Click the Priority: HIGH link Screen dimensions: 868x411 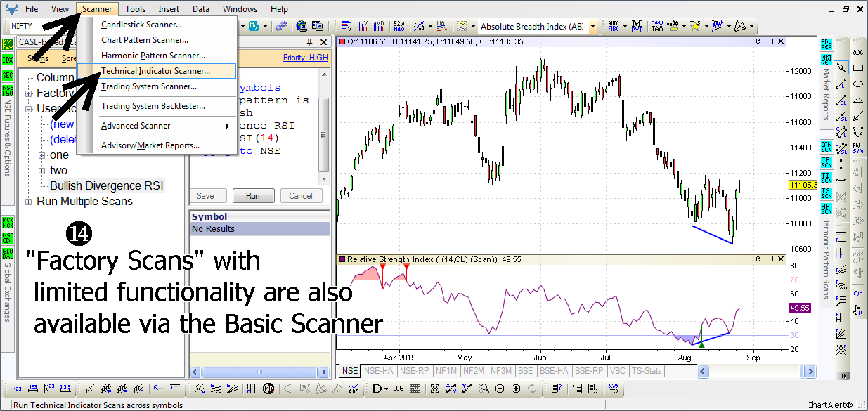[x=306, y=58]
